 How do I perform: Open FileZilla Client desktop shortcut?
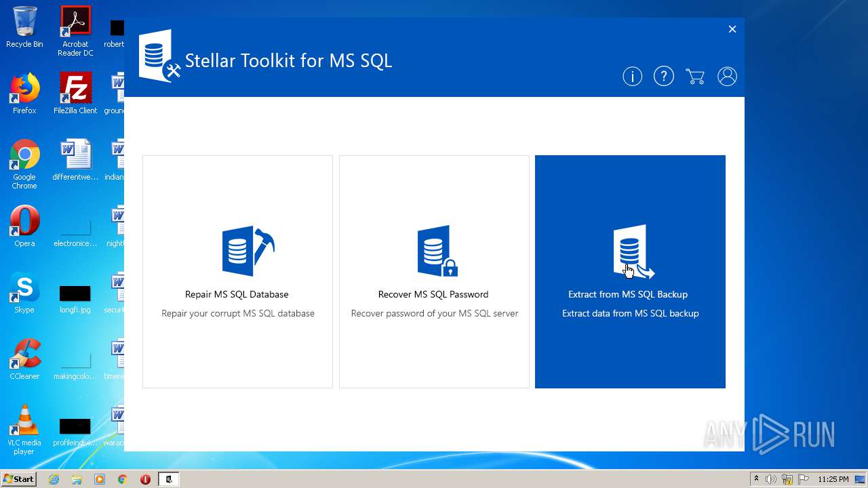point(75,94)
